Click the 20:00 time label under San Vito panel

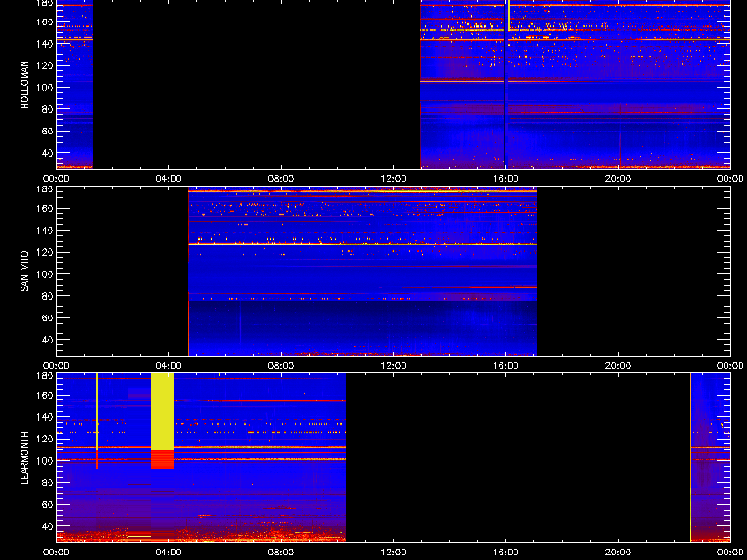[618, 366]
